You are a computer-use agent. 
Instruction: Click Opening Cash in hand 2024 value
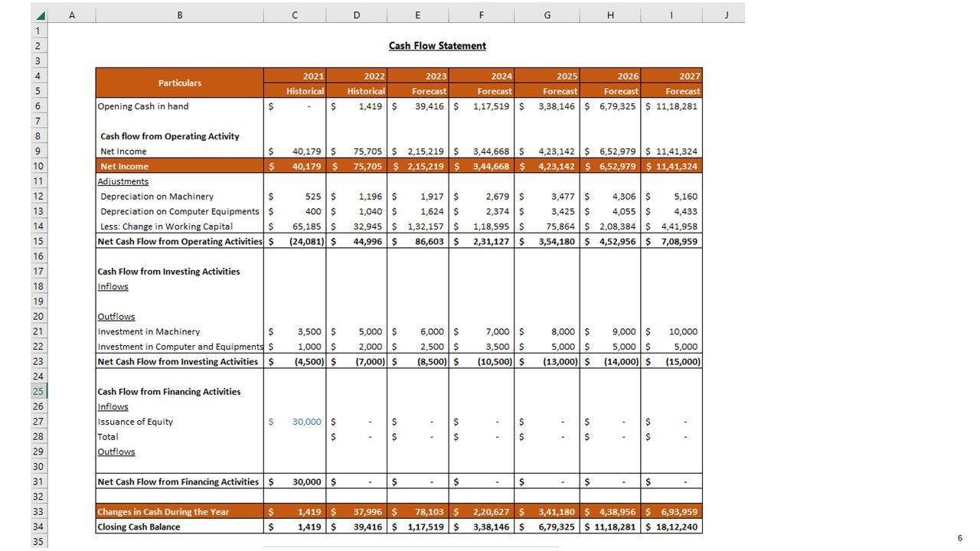tap(490, 106)
